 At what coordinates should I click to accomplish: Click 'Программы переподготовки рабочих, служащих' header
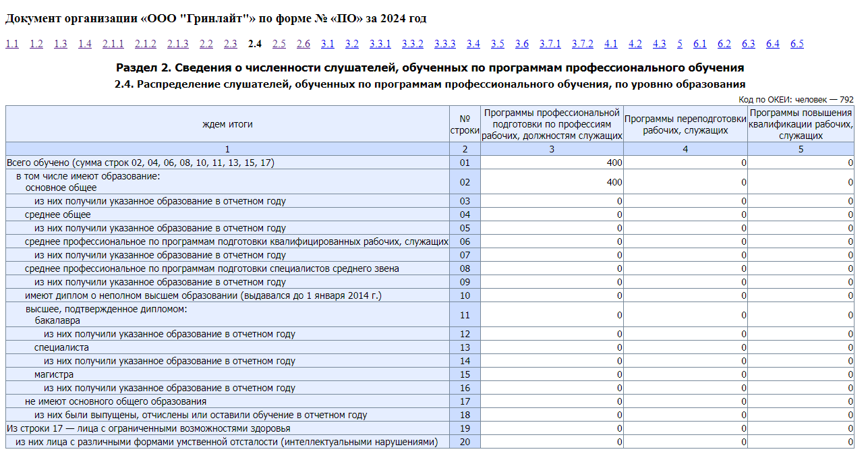(x=685, y=124)
